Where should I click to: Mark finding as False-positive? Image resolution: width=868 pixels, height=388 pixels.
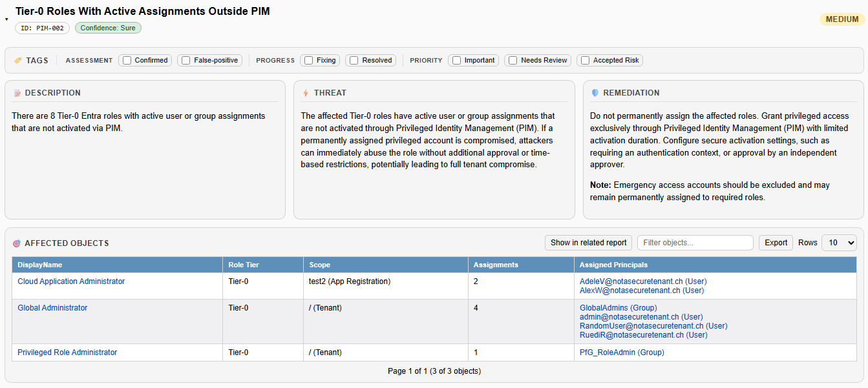click(186, 61)
